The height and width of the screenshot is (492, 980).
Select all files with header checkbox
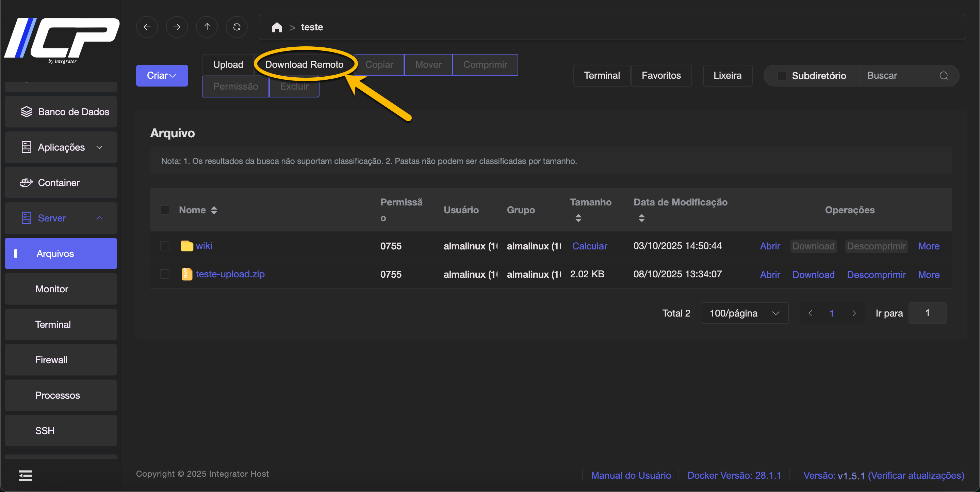(x=165, y=210)
